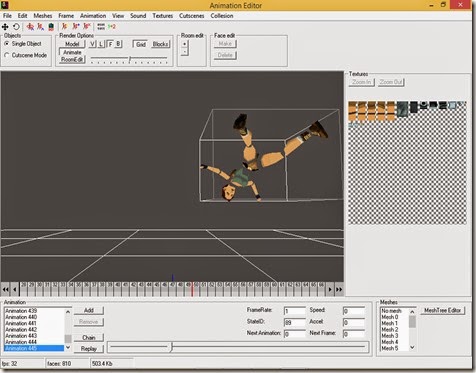Open the View menu

coord(118,16)
